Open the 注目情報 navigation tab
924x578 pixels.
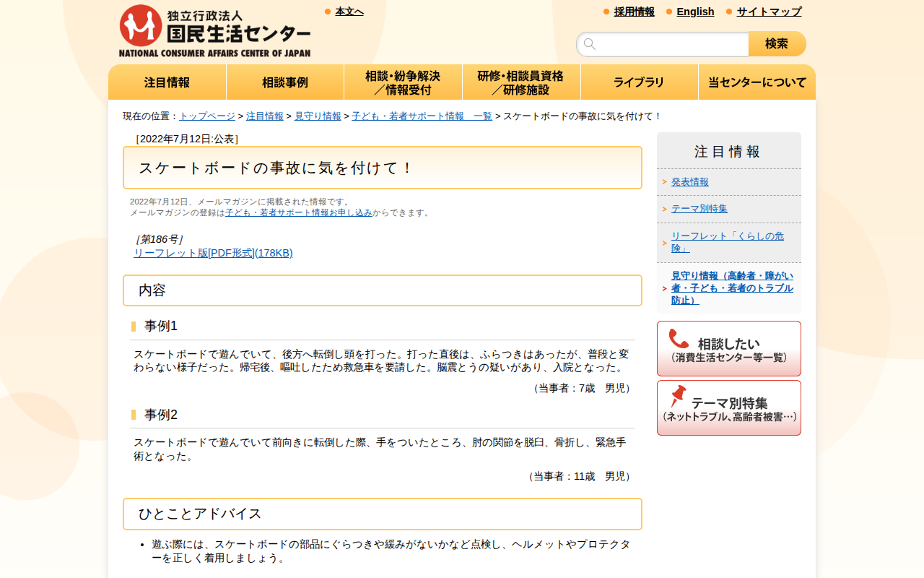(x=167, y=82)
